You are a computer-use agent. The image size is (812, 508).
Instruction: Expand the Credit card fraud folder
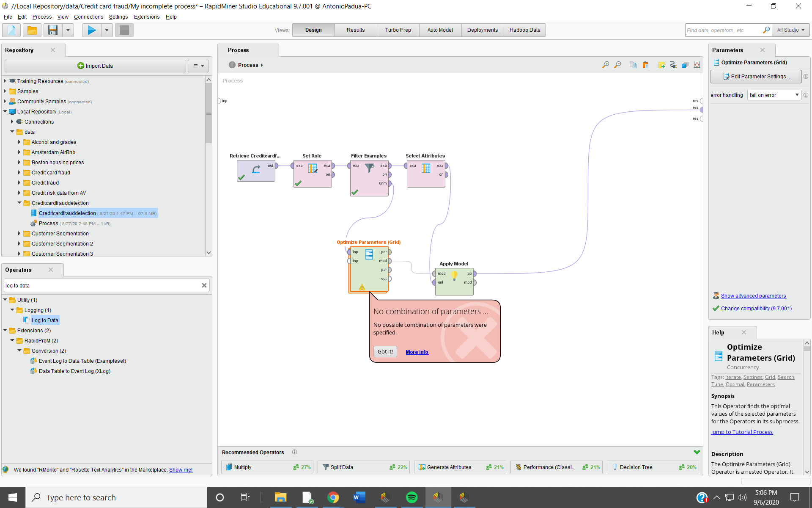click(19, 172)
